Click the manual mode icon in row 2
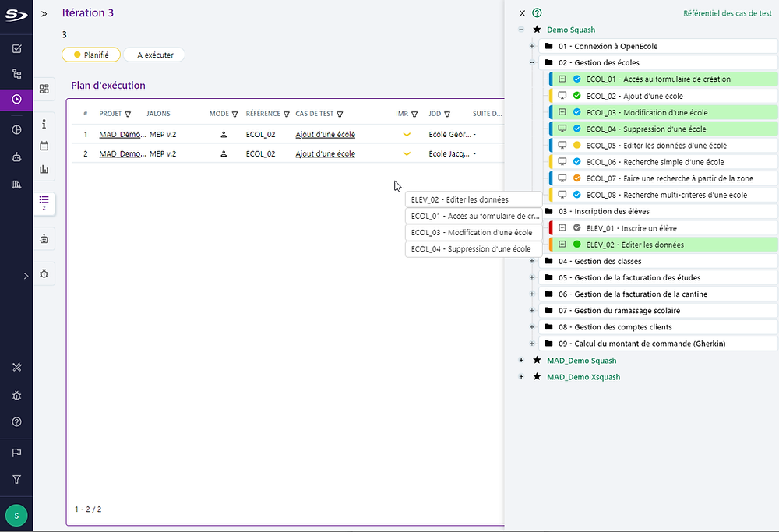The height and width of the screenshot is (532, 779). (224, 153)
